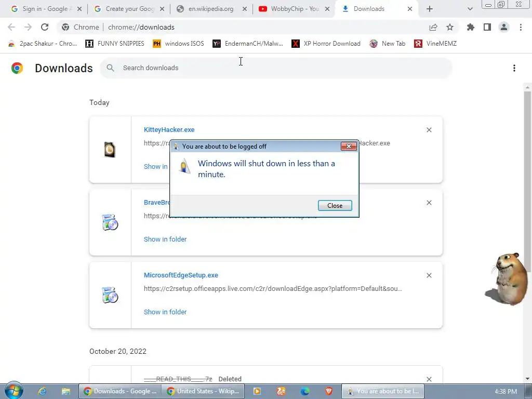Open the New Tab bookmark
The width and height of the screenshot is (532, 399).
pyautogui.click(x=387, y=44)
